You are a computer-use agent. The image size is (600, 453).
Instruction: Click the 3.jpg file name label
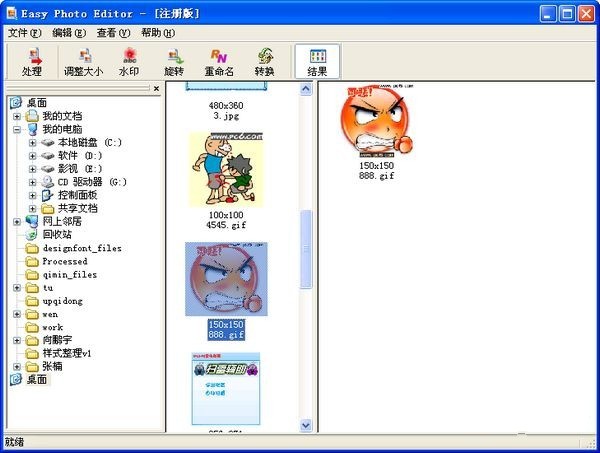[226, 116]
